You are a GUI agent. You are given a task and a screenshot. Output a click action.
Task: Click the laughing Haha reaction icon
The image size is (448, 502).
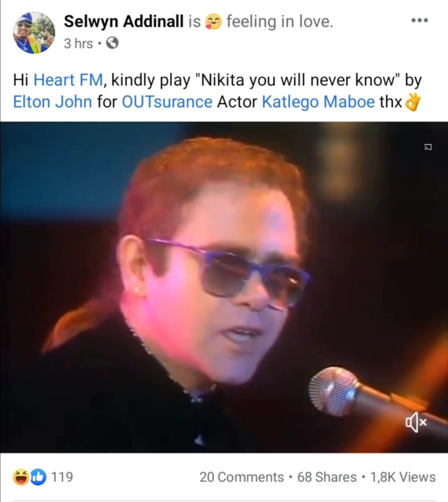click(21, 477)
